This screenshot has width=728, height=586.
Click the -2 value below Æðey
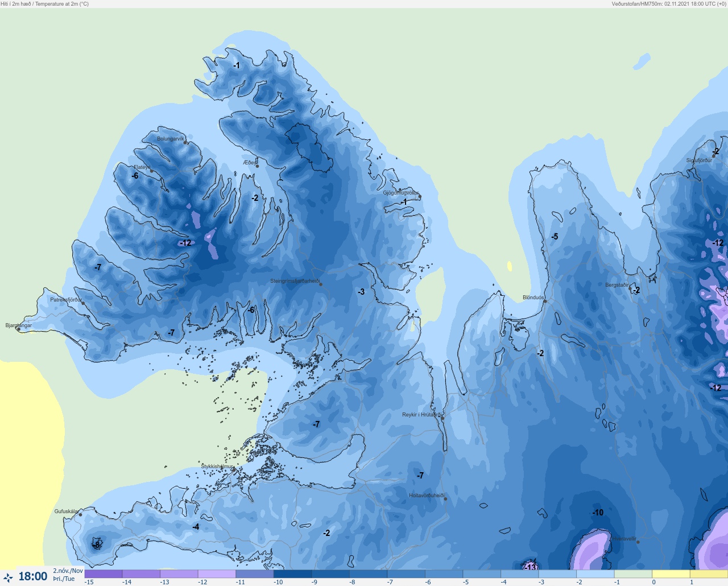[x=255, y=198]
